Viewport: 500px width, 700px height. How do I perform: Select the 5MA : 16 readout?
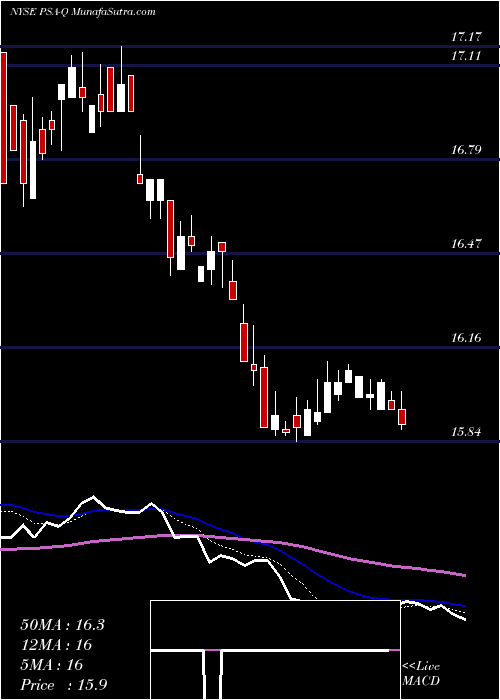point(52,665)
